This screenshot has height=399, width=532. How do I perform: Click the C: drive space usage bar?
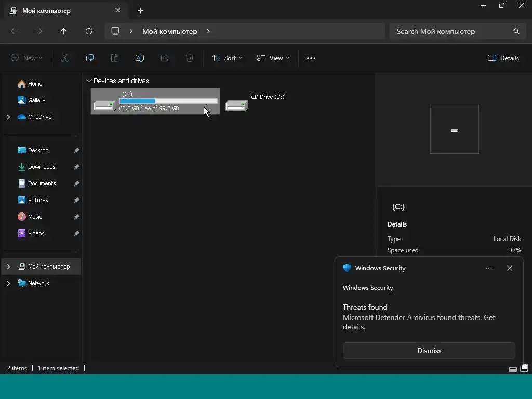[168, 101]
